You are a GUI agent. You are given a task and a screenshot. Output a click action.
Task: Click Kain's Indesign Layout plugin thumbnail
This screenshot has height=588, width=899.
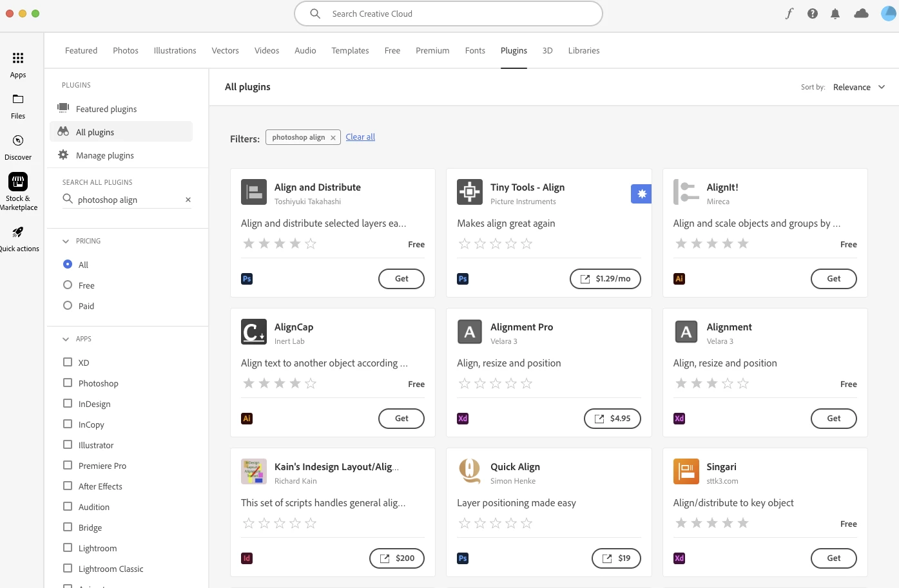(254, 471)
